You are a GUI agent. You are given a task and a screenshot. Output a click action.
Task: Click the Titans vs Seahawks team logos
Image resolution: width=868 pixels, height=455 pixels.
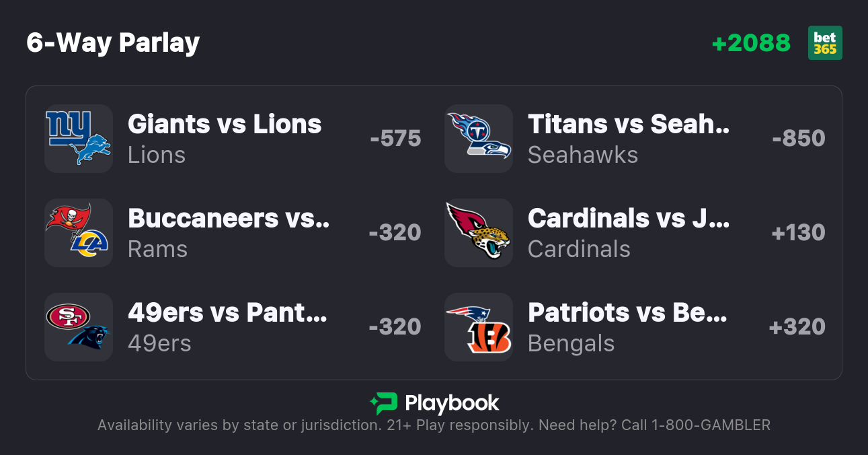(479, 139)
